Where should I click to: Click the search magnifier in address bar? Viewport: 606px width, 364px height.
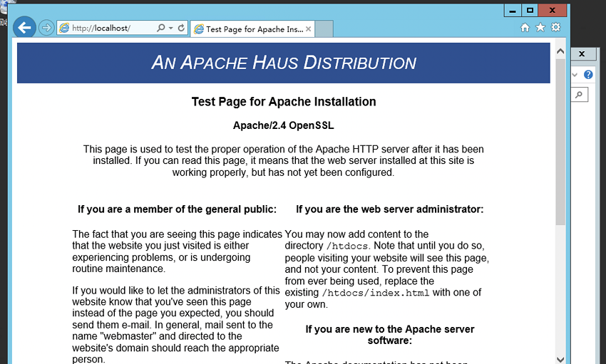point(160,28)
